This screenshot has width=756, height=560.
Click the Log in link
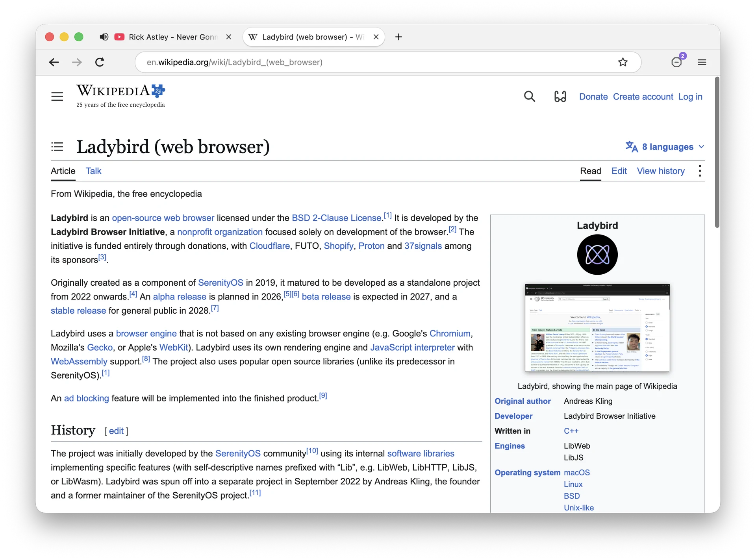[x=690, y=96]
